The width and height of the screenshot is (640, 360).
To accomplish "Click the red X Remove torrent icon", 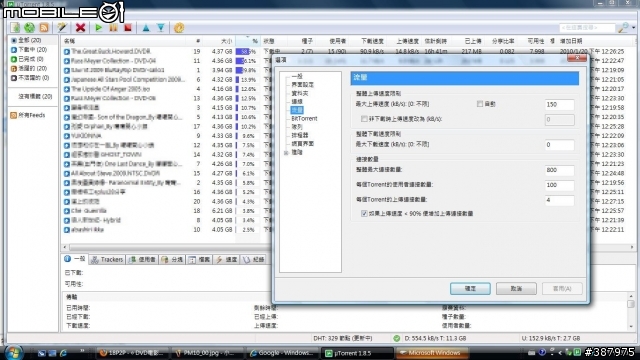I will coord(80,28).
